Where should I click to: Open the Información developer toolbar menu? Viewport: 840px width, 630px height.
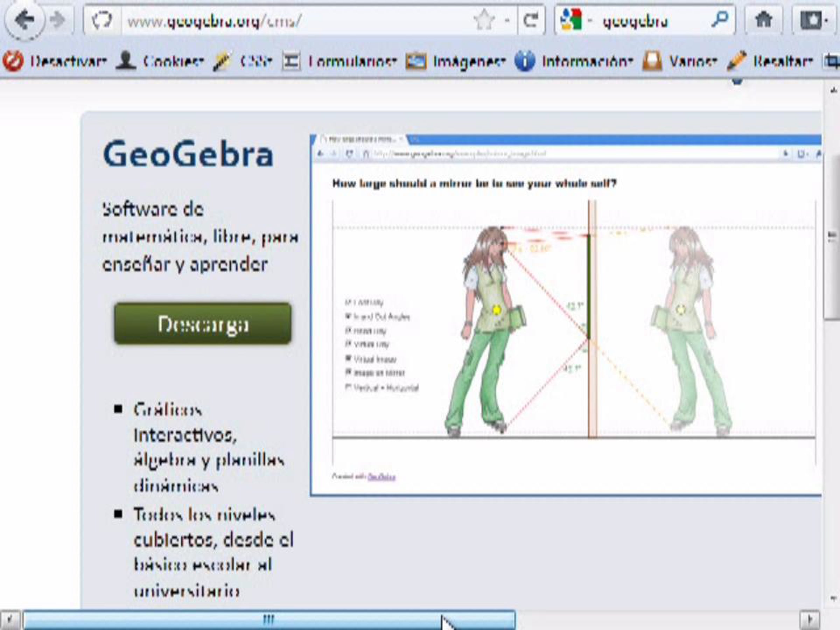pos(573,61)
